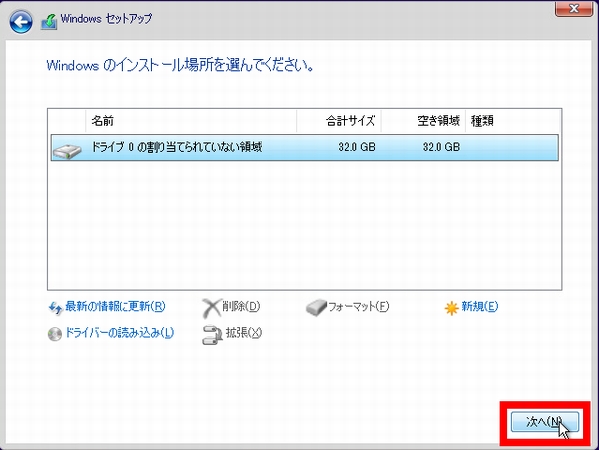599x450 pixels.
Task: Click the starburst icon for new partition
Action: (x=451, y=308)
